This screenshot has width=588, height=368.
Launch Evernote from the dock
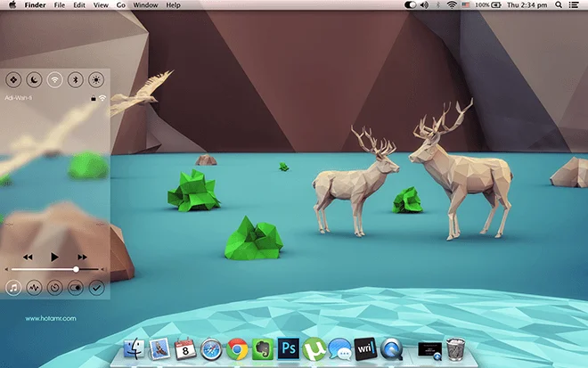[x=263, y=349]
